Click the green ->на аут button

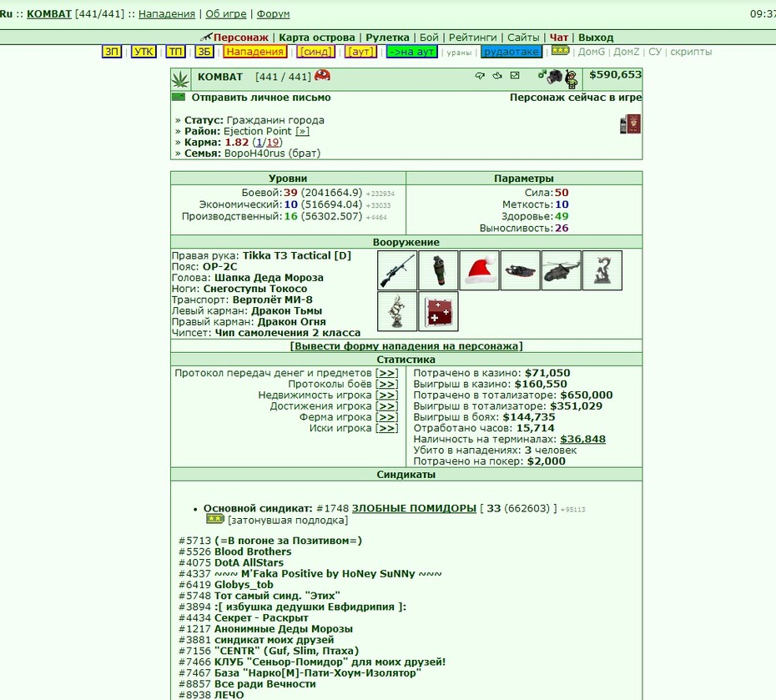coord(411,52)
